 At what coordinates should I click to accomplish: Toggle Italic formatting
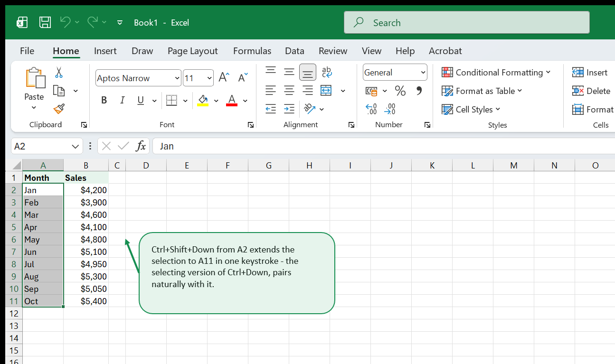(122, 100)
